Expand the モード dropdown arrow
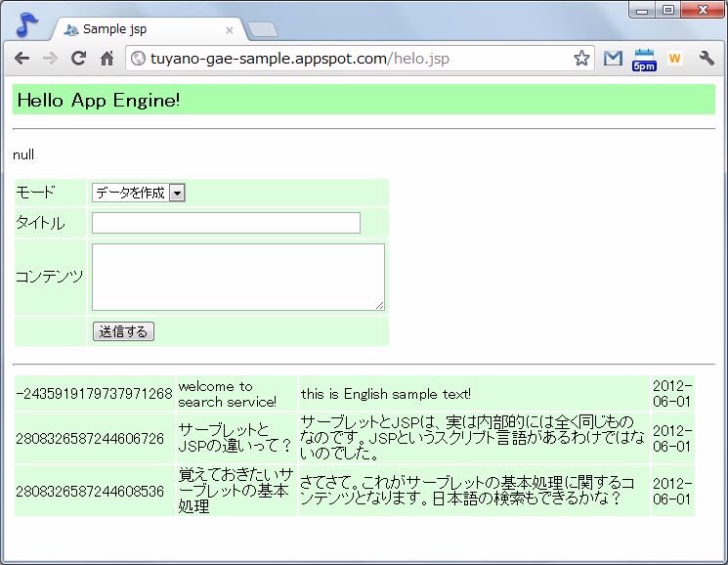 click(x=177, y=194)
